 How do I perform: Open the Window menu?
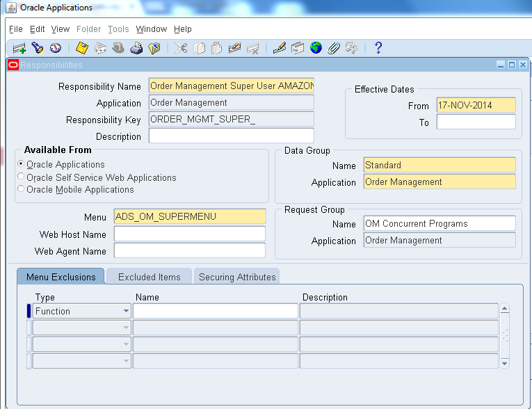click(151, 29)
